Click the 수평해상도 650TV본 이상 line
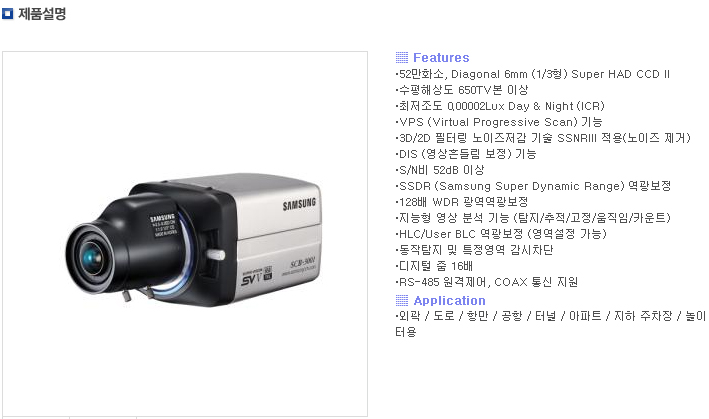This screenshot has height=419, width=709. pyautogui.click(x=462, y=90)
